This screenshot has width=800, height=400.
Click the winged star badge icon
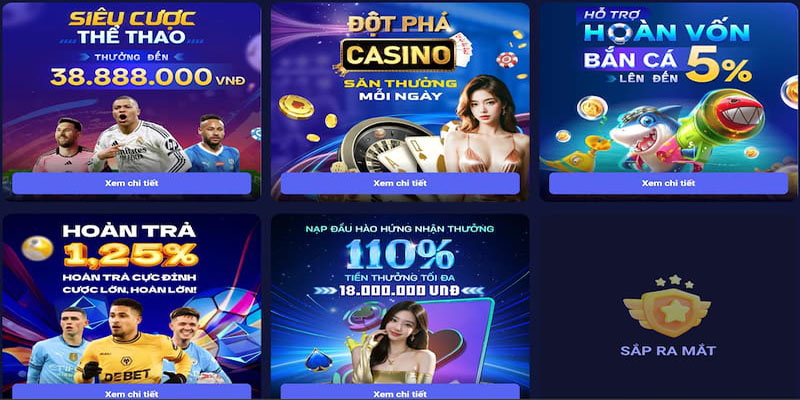pos(667,306)
